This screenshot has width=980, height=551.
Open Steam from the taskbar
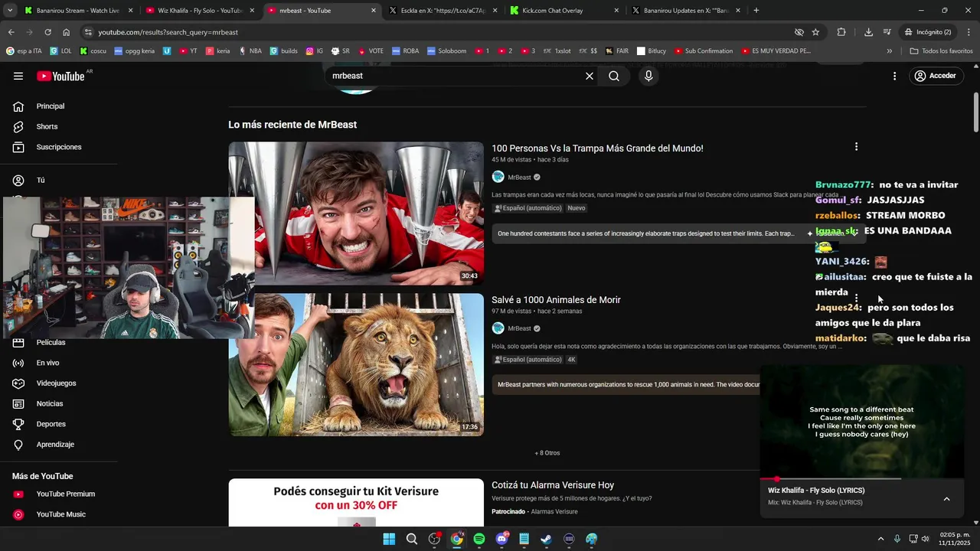point(546,540)
